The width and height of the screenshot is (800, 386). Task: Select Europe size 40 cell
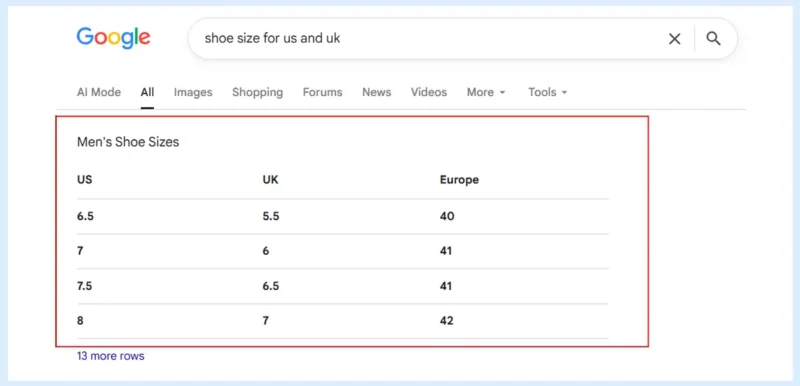[x=447, y=216]
